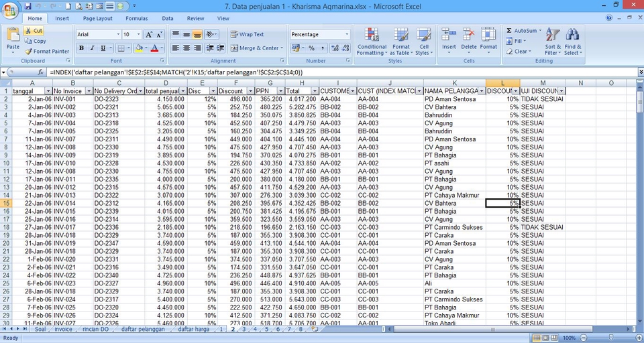Open Find & Select menu
Screen dimensions: 644x343
[572, 42]
